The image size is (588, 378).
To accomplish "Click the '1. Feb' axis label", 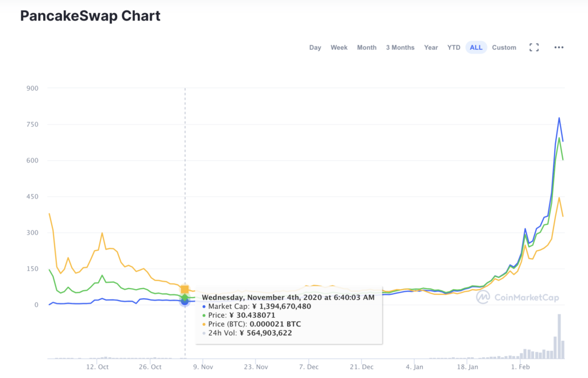I will pos(520,367).
